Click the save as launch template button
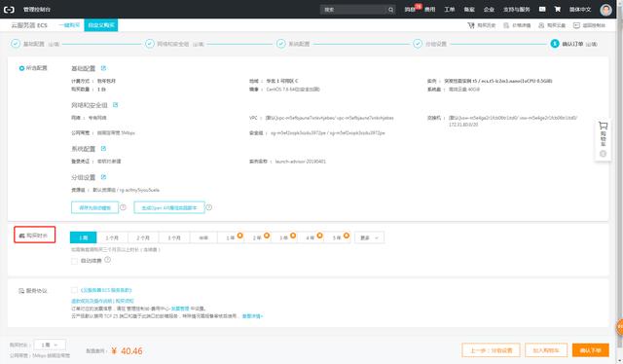 94,207
